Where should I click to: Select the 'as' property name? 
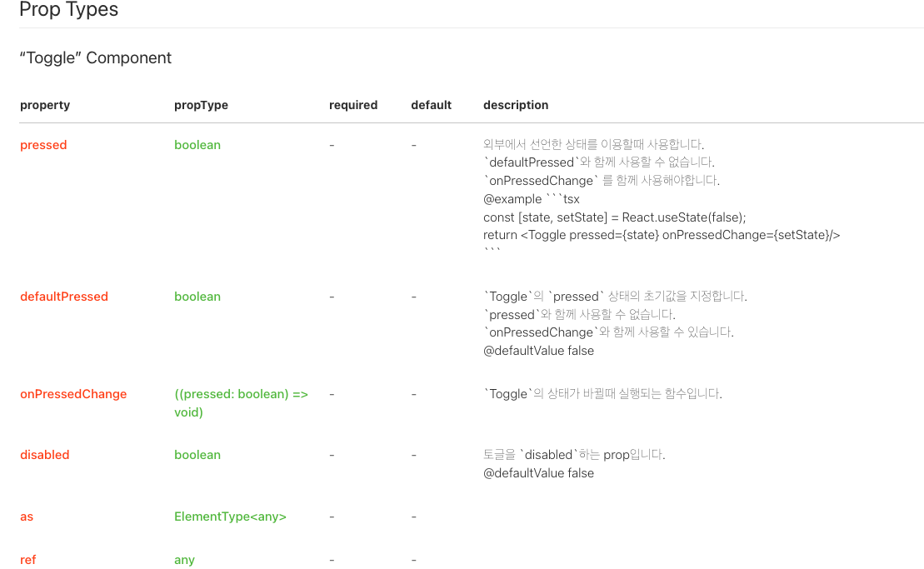pyautogui.click(x=27, y=517)
